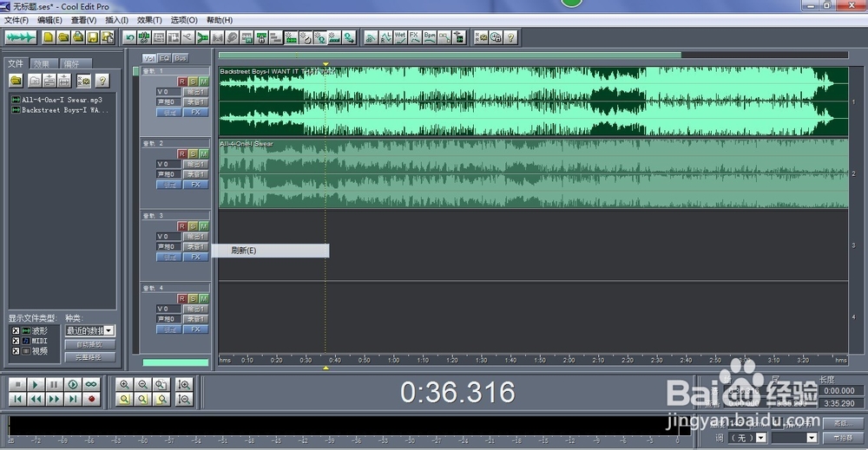
Task: Open the 选项(O) menu
Action: click(184, 20)
